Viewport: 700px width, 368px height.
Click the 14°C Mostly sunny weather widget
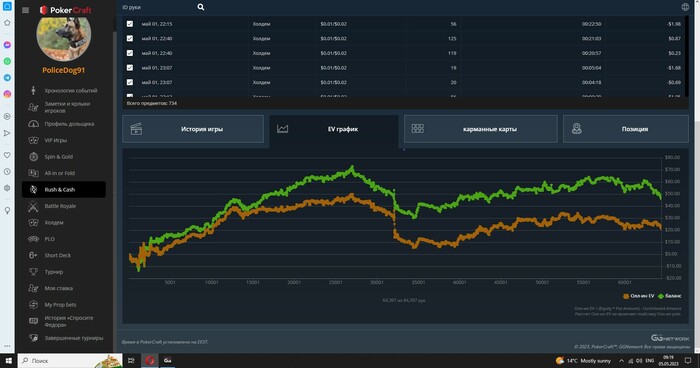[x=583, y=360]
